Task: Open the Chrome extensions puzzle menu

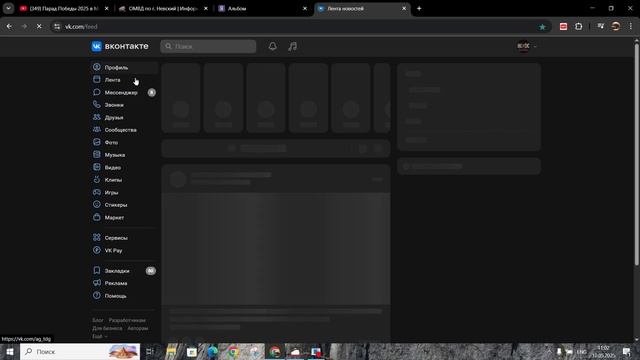Action: tap(578, 27)
